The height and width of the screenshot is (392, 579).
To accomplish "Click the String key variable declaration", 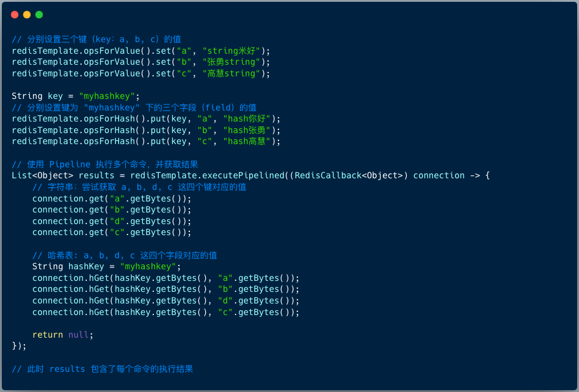I will click(76, 96).
